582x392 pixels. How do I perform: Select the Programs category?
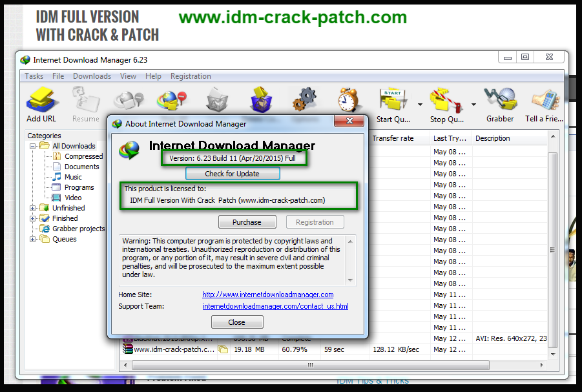[73, 187]
